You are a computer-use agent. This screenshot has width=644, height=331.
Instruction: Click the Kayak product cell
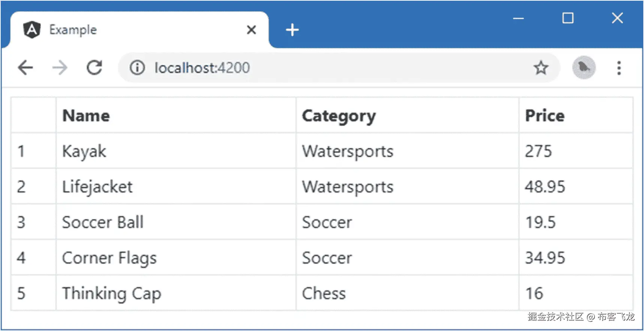tap(84, 151)
